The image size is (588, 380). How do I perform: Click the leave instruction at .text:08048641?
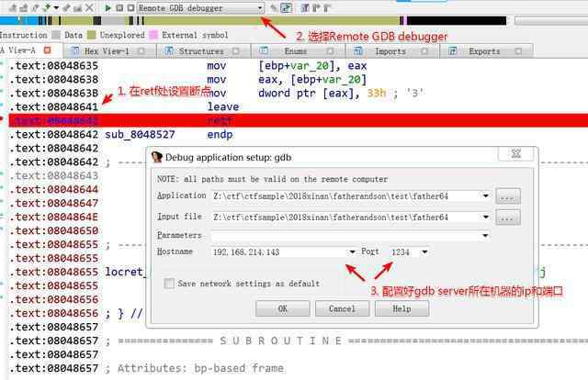click(223, 106)
